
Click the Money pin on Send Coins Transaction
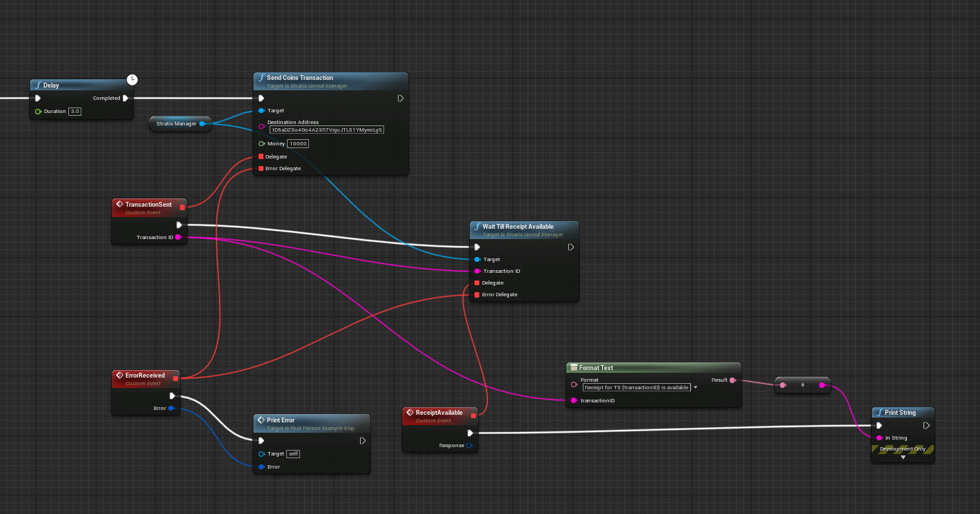[x=261, y=143]
